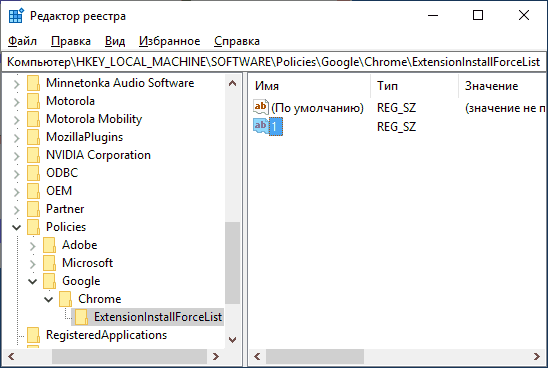
Task: Open the Файл menu
Action: tap(22, 41)
